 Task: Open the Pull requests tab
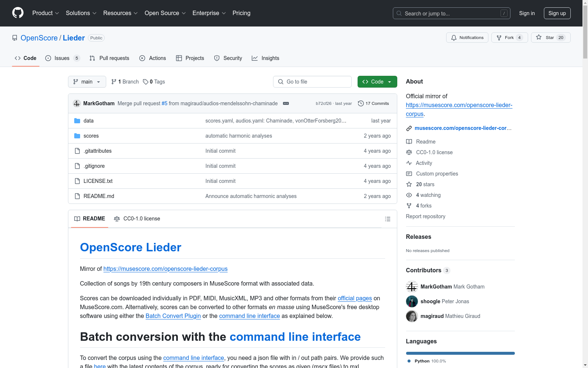(x=110, y=58)
